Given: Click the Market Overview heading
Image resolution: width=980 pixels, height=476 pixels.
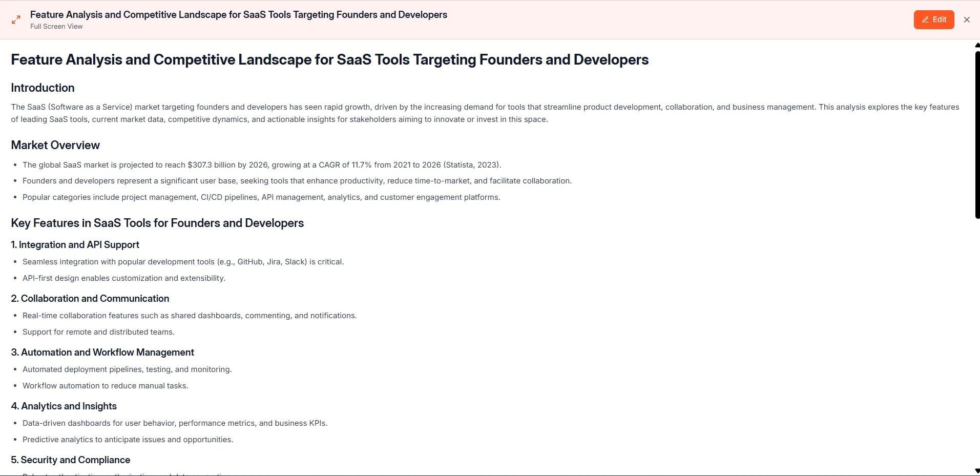Looking at the screenshot, I should tap(55, 145).
